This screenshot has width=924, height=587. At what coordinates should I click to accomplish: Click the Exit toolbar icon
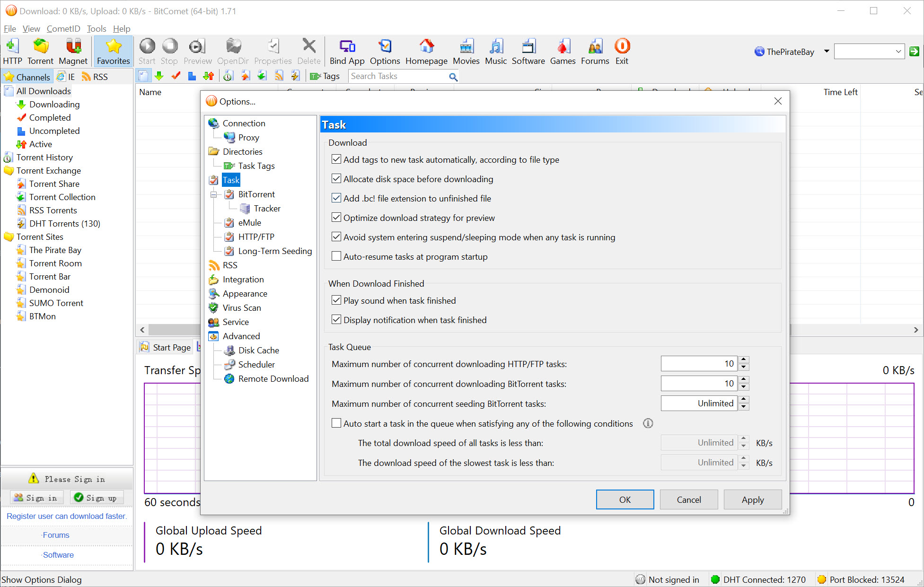coord(622,52)
